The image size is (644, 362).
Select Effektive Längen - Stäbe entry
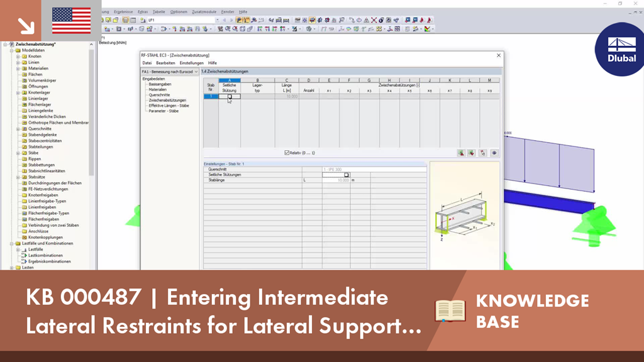click(x=169, y=106)
